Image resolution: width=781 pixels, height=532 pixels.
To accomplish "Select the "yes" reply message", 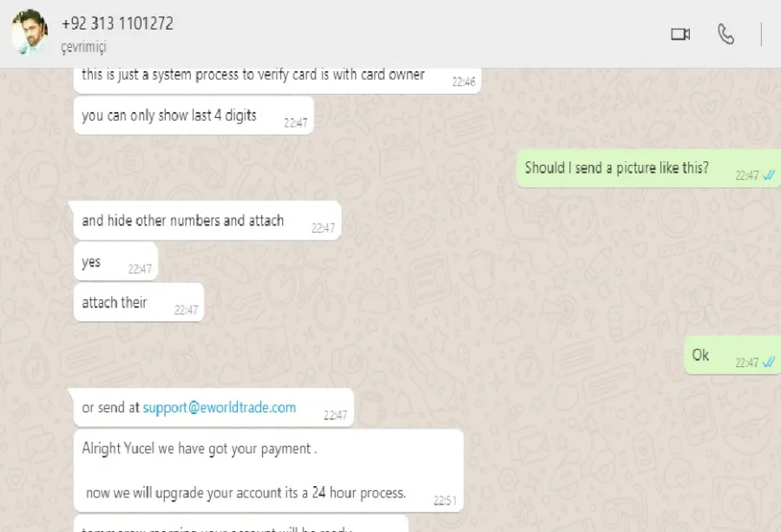I will pyautogui.click(x=115, y=262).
